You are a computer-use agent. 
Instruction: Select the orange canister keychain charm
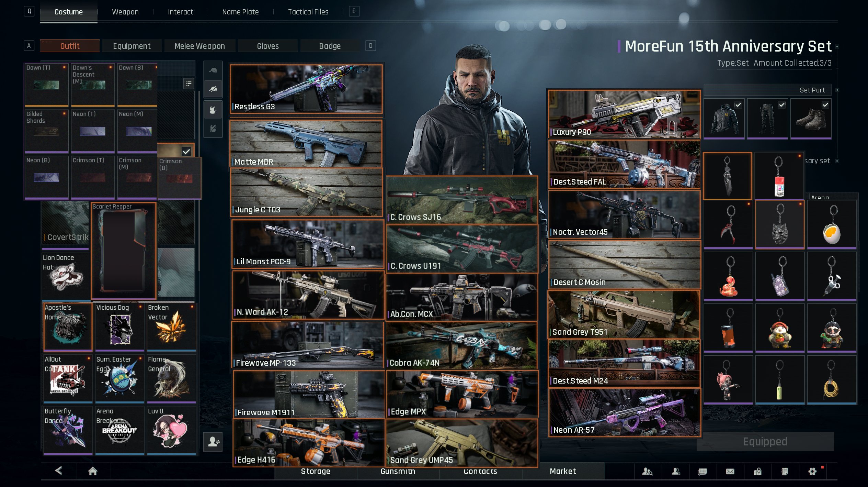tap(728, 328)
